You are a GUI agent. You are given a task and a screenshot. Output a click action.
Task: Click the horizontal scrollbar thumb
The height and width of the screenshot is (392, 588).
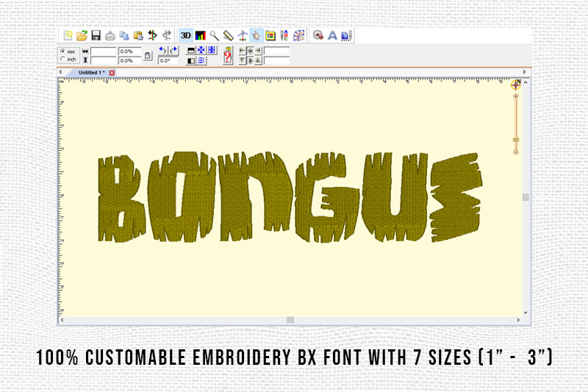[x=290, y=320]
